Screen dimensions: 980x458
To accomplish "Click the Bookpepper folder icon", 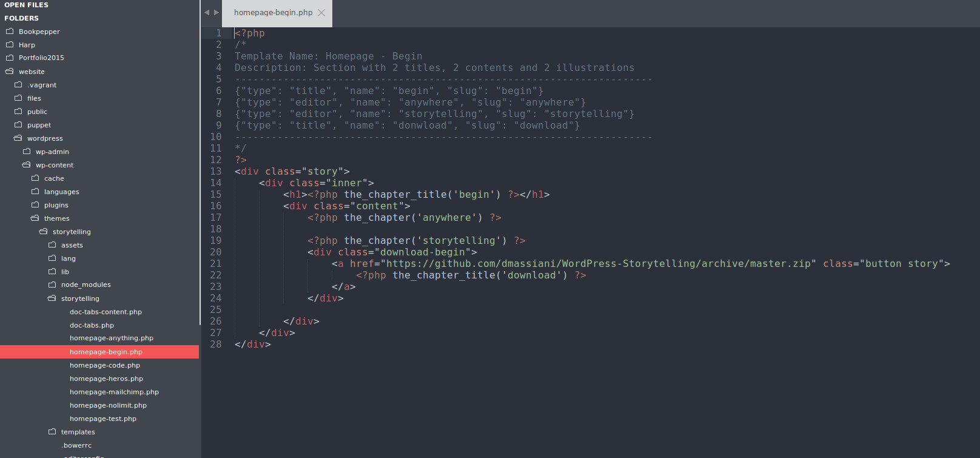I will [10, 31].
